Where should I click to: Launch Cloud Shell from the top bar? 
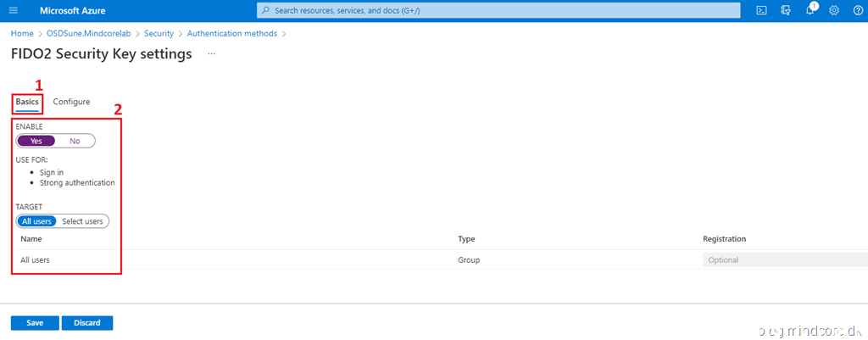point(761,10)
